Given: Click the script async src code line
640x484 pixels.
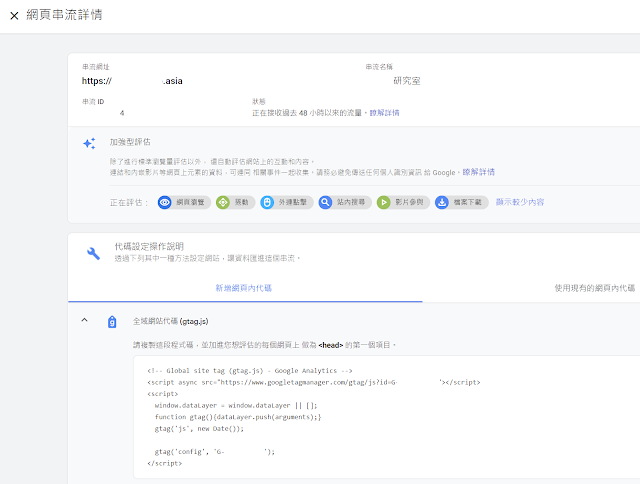Looking at the screenshot, I should tap(314, 382).
